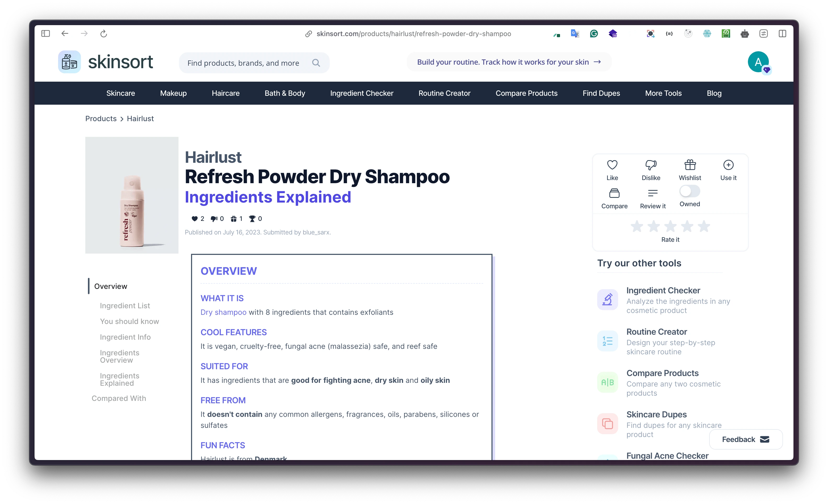Screen dimensions: 828x504
Task: Click the Google Translate extension icon
Action: pyautogui.click(x=575, y=33)
